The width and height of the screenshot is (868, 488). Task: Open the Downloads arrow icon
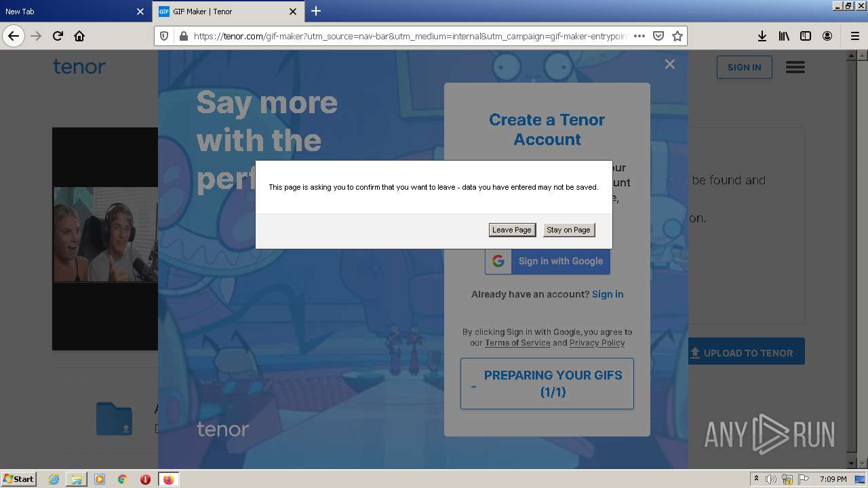(762, 36)
